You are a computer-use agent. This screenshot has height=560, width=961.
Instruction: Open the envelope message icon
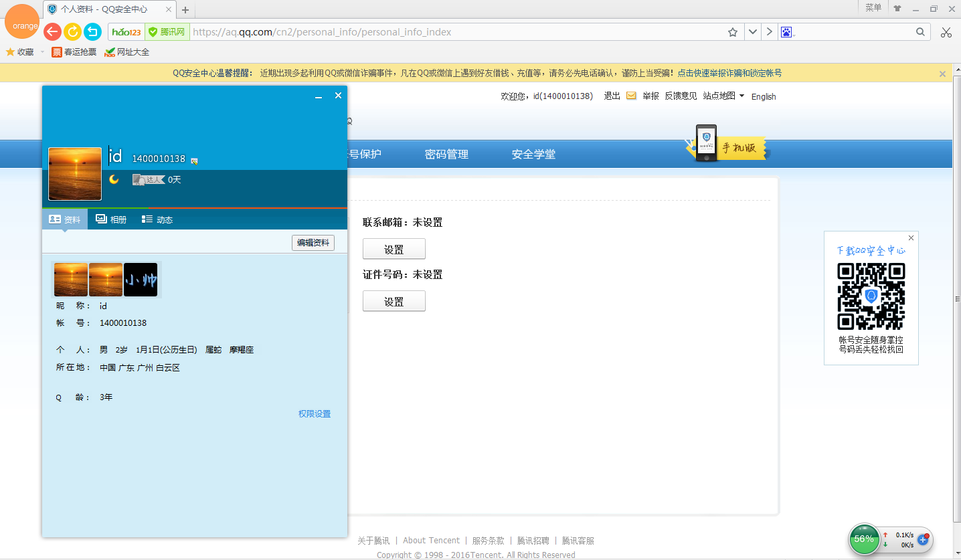click(631, 96)
